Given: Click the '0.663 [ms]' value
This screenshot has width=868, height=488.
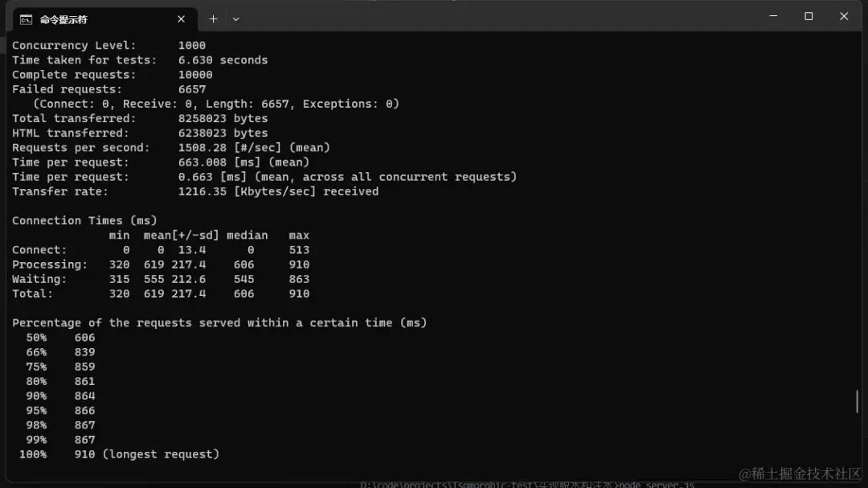Looking at the screenshot, I should click(212, 177).
